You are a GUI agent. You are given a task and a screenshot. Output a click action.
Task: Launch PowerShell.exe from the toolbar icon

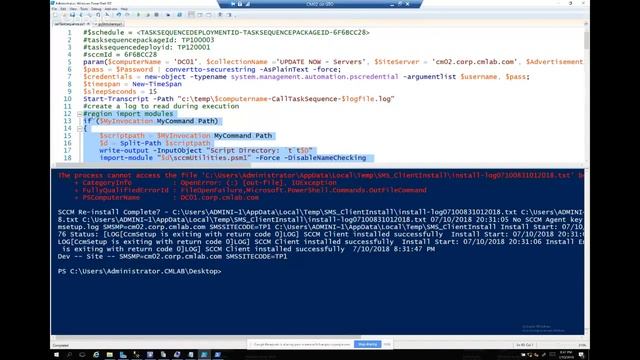tap(180, 15)
